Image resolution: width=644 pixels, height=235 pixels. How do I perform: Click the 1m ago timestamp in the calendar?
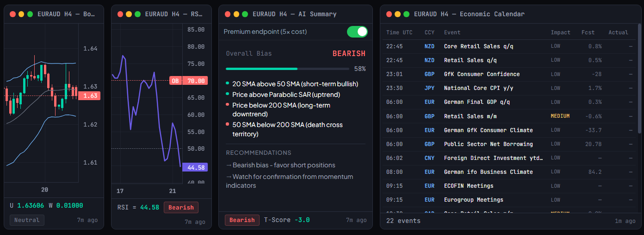[x=625, y=221]
